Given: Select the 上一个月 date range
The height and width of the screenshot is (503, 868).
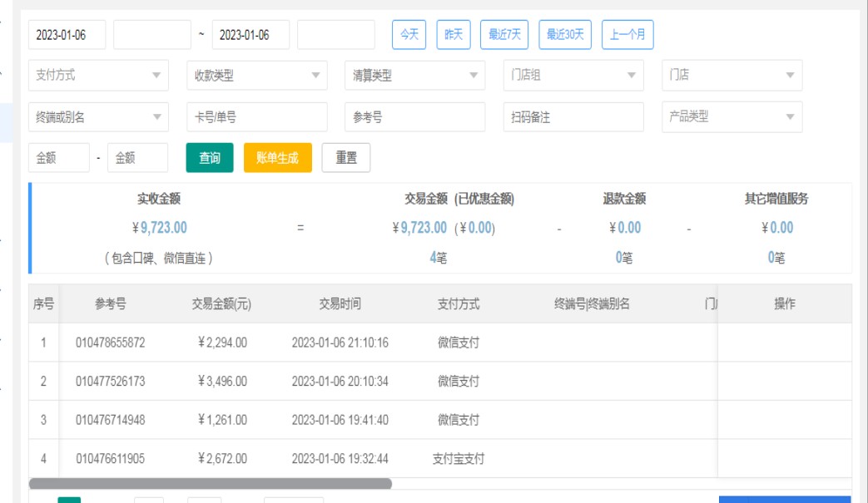Looking at the screenshot, I should (627, 35).
